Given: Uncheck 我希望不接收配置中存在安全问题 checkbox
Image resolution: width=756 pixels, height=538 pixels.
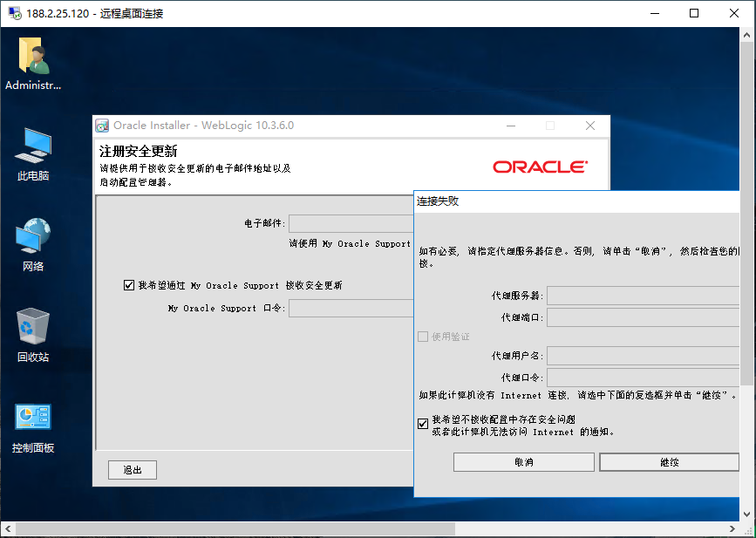Looking at the screenshot, I should click(423, 424).
